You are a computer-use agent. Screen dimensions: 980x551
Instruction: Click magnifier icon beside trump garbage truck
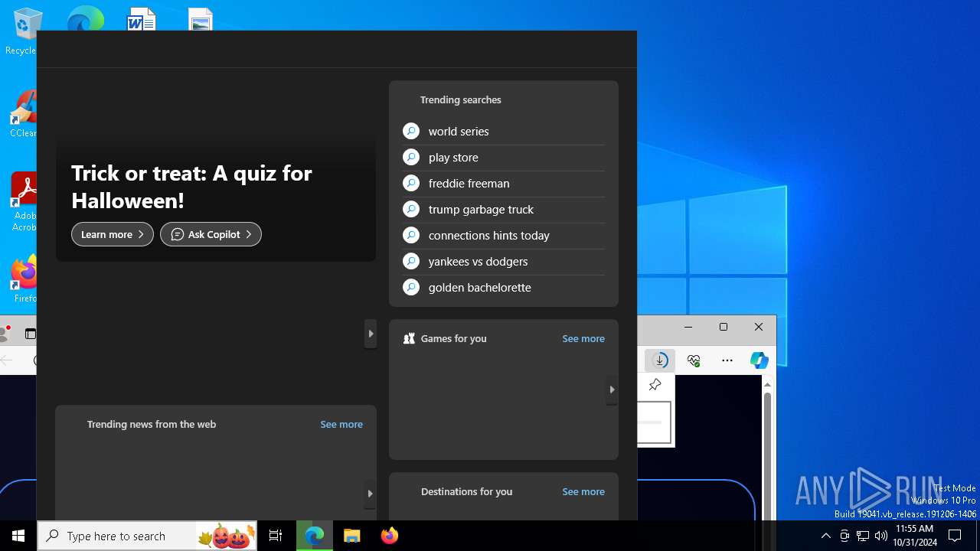pyautogui.click(x=411, y=210)
